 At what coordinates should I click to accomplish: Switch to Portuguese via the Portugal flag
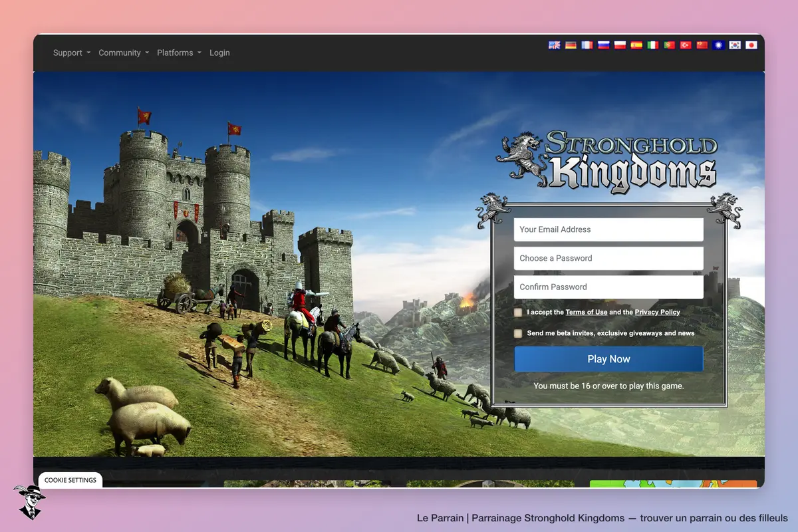[x=670, y=45]
